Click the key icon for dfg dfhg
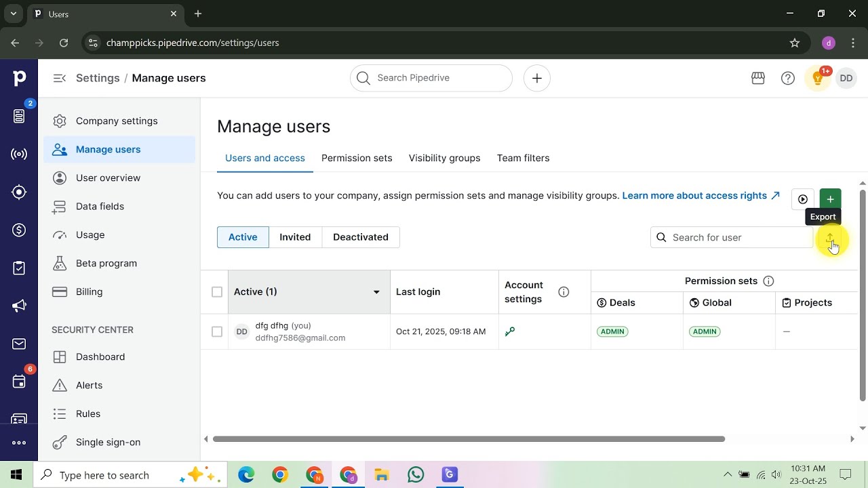 click(x=510, y=331)
